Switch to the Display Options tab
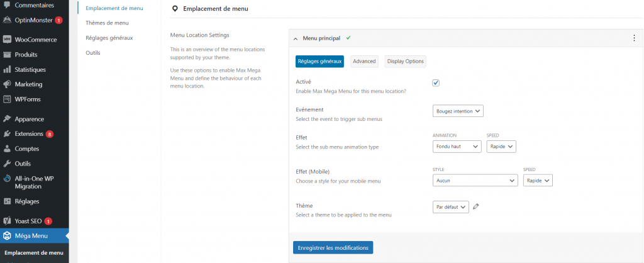 tap(406, 62)
